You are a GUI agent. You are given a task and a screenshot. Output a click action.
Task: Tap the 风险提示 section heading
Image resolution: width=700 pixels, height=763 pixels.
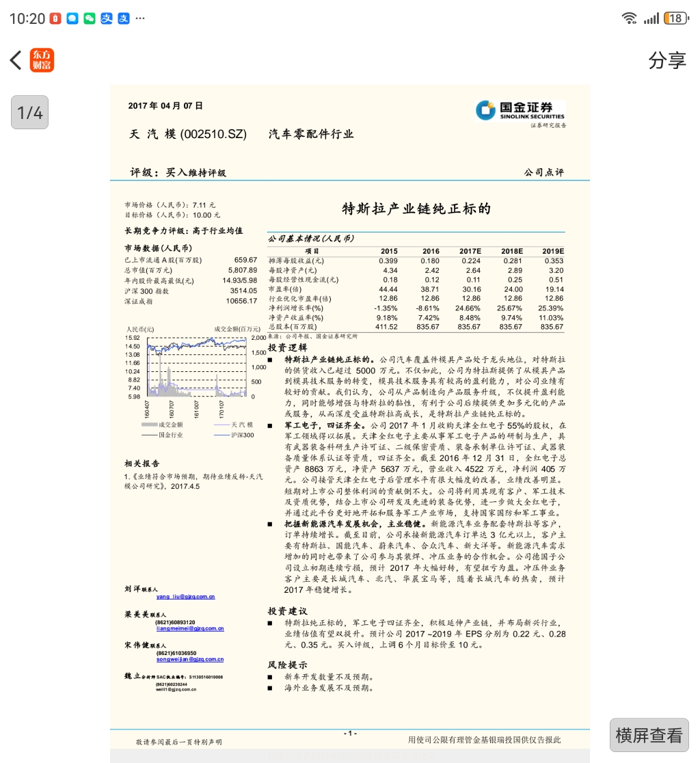tap(288, 665)
